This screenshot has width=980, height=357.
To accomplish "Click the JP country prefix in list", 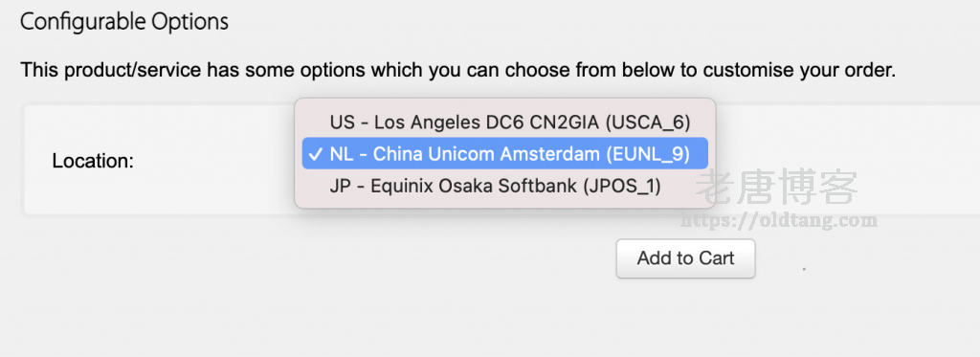I will tap(341, 186).
